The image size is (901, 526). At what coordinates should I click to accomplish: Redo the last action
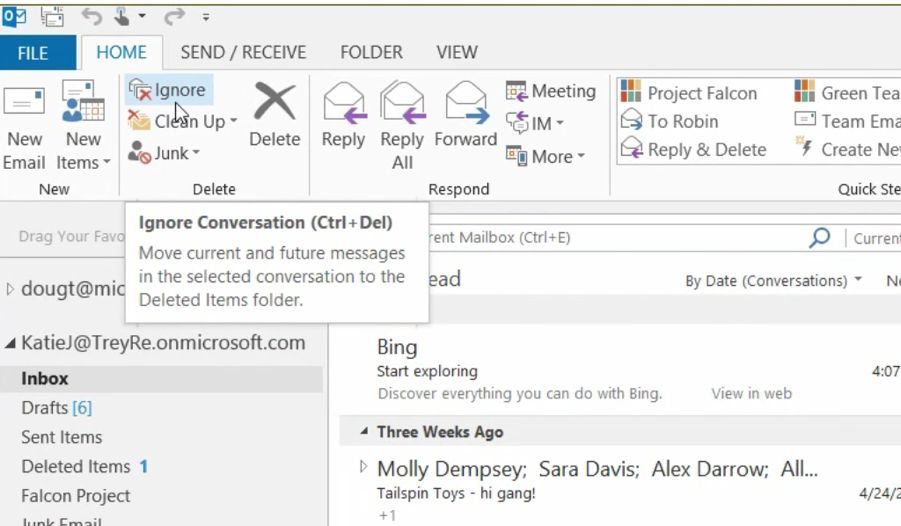(174, 17)
